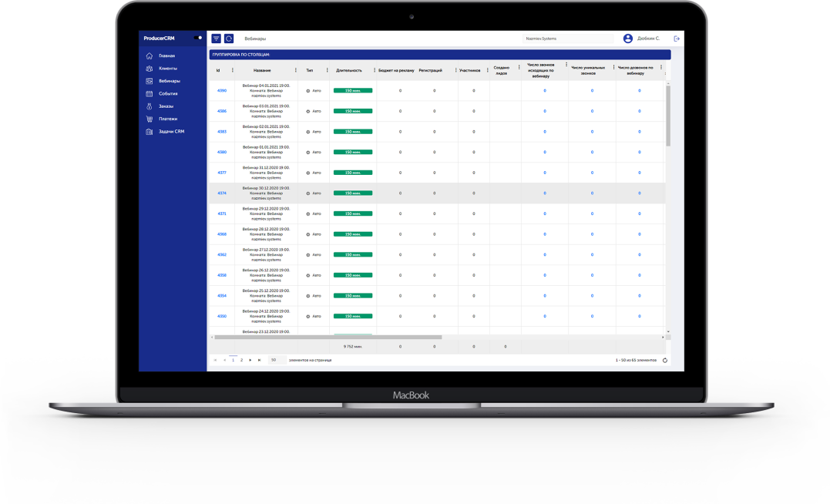Click the Вебинары page title in header
Viewport: 830px width, 504px height.
pyautogui.click(x=255, y=39)
